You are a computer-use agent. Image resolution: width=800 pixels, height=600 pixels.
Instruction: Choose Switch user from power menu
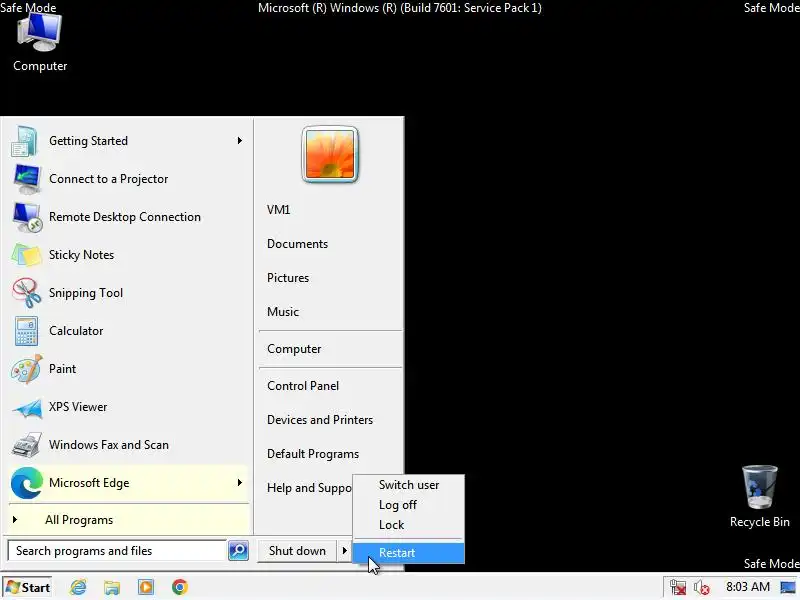[x=409, y=485]
